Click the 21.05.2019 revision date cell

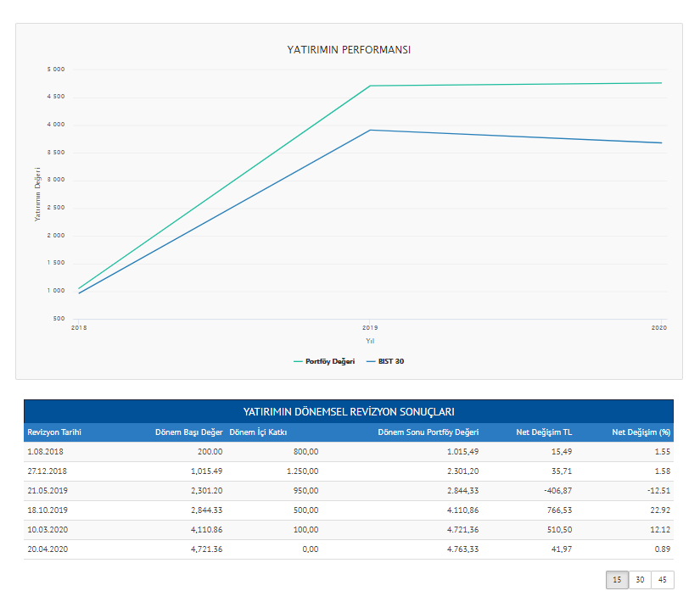48,491
